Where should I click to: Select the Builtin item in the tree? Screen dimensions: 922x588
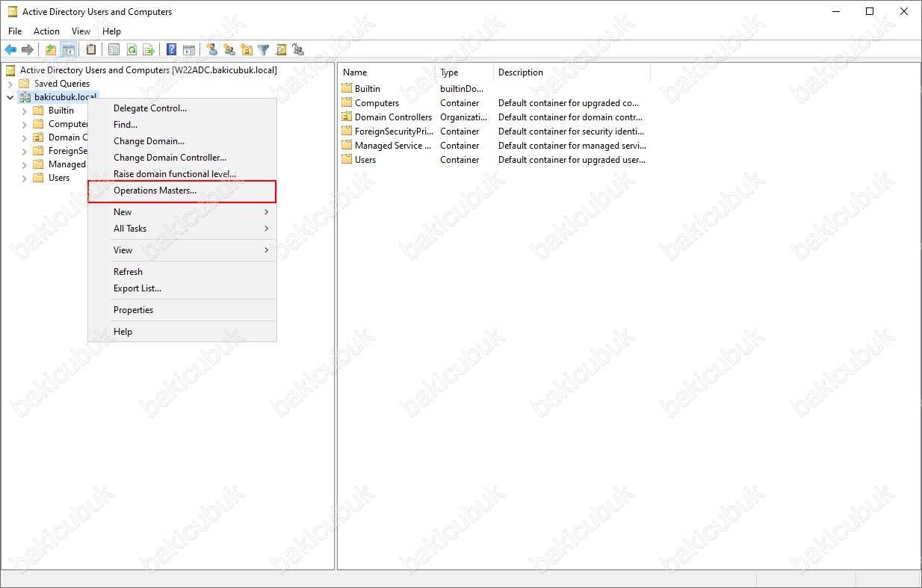(61, 111)
